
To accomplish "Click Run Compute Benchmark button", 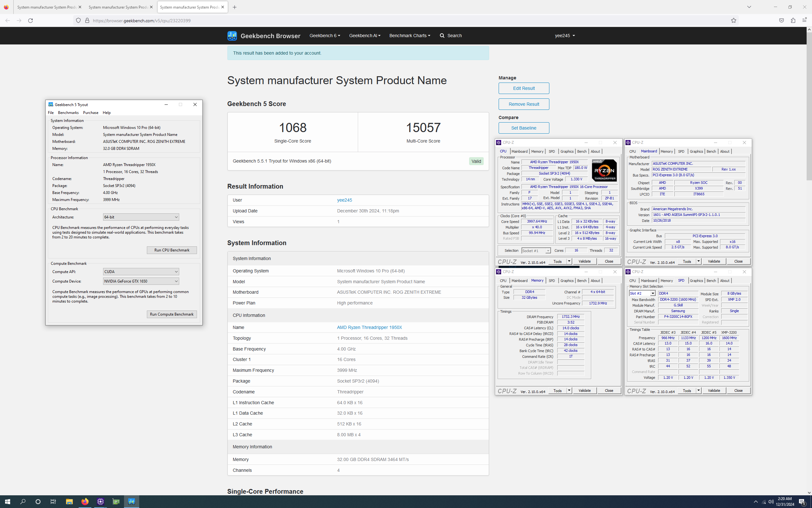I will [172, 314].
